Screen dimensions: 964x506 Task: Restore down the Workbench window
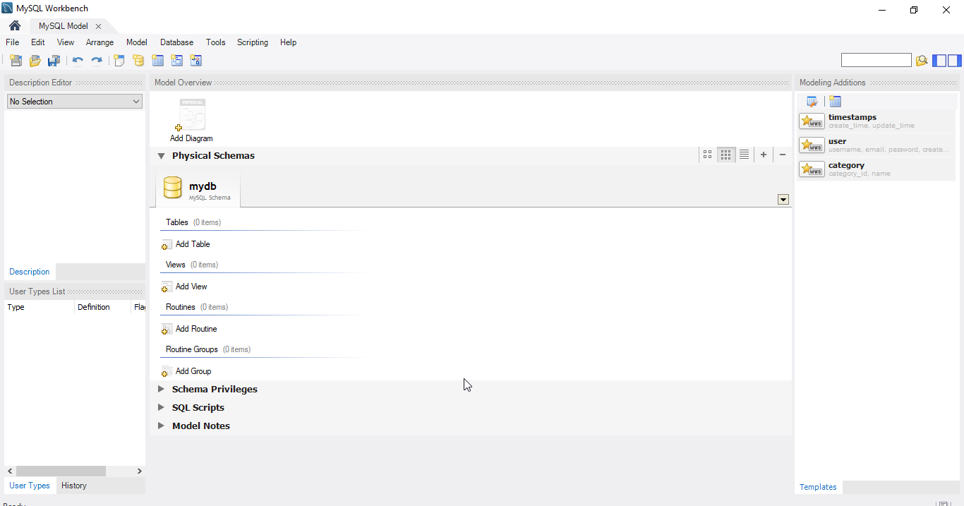(x=914, y=10)
